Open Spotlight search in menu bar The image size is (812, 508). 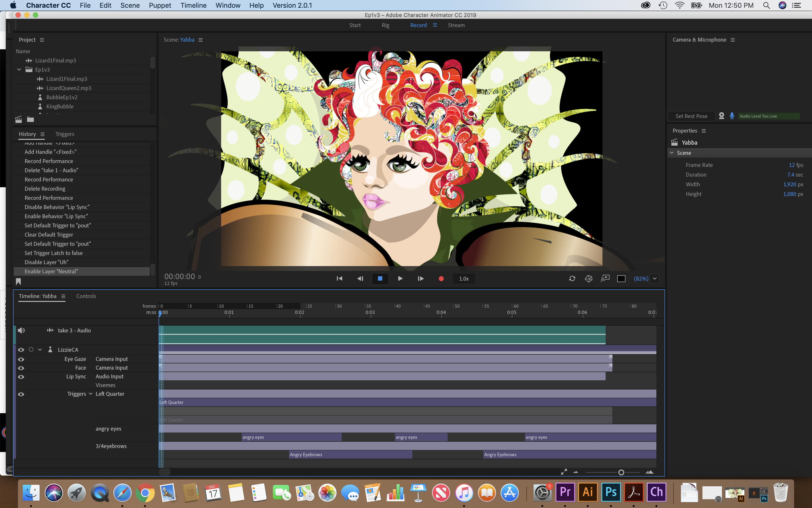[x=766, y=5]
